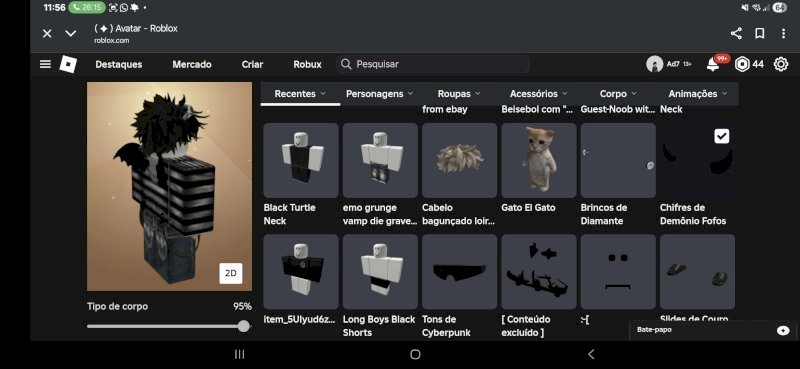Open the browser three-dot menu

(x=783, y=34)
